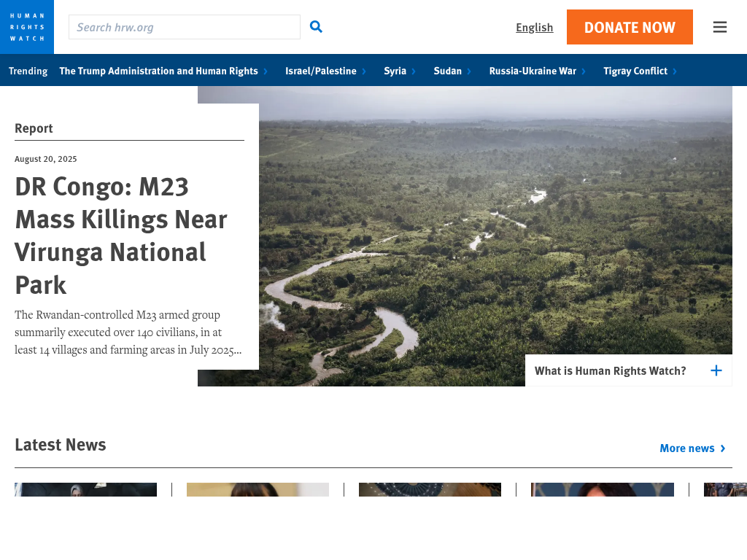
Task: Click the arrow after Syria
Action: click(x=414, y=71)
